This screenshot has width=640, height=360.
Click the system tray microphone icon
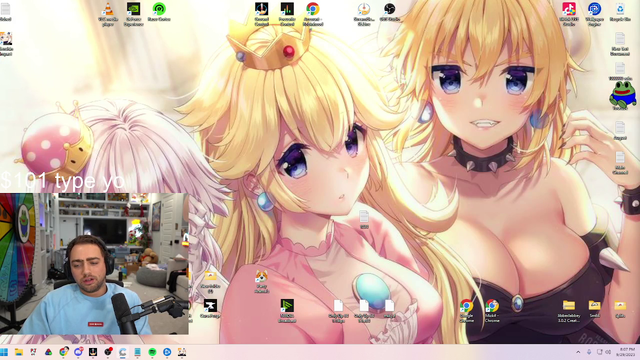pos(589,352)
